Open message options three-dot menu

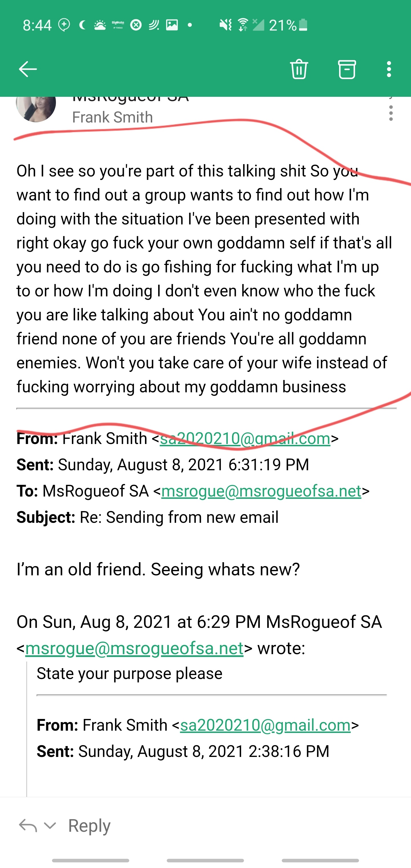(x=391, y=113)
